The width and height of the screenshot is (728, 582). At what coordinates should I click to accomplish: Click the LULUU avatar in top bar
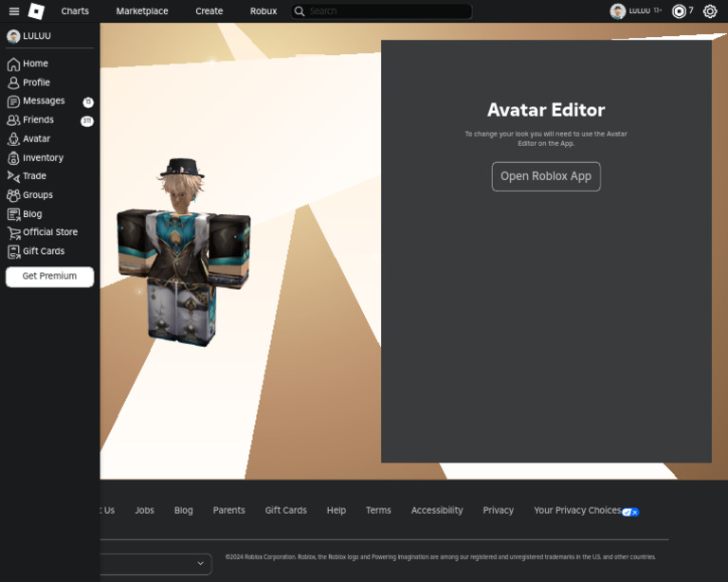[x=617, y=11]
